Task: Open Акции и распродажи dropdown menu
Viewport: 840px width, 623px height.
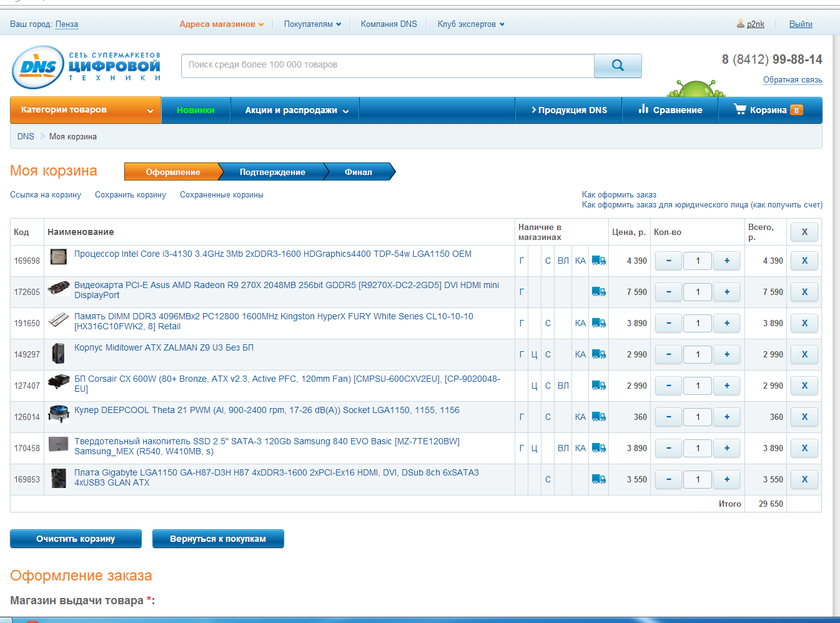Action: [297, 110]
